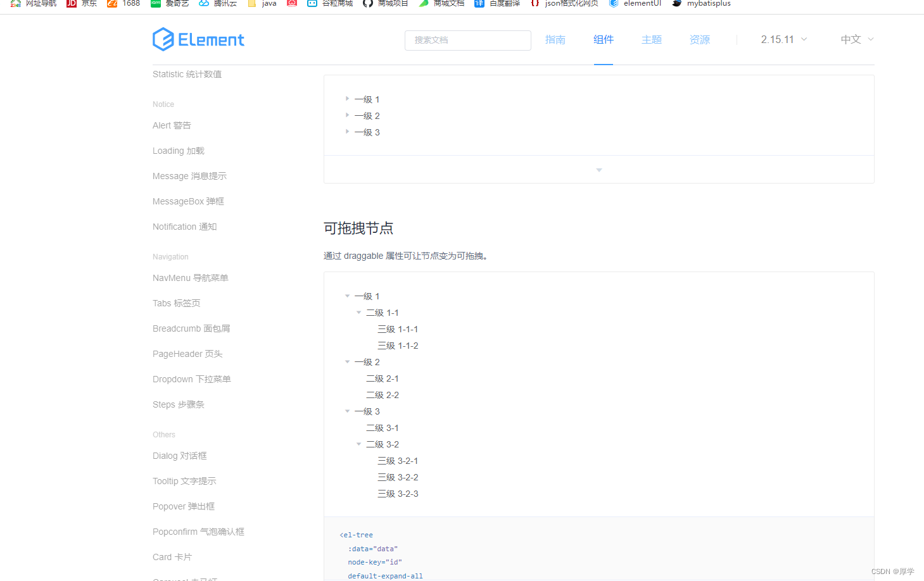Open the json格式化网页 bookmark
This screenshot has height=581, width=924.
(x=564, y=3)
